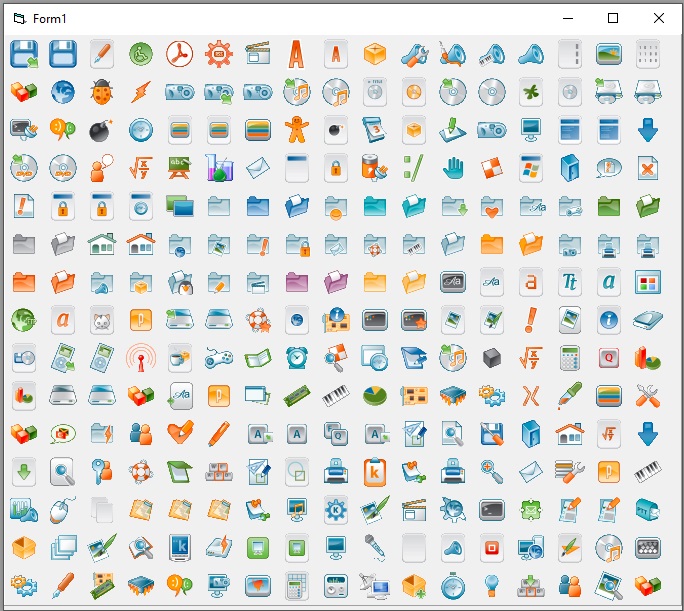This screenshot has height=611, width=684.
Task: Click the red ladybug icon
Action: point(102,92)
